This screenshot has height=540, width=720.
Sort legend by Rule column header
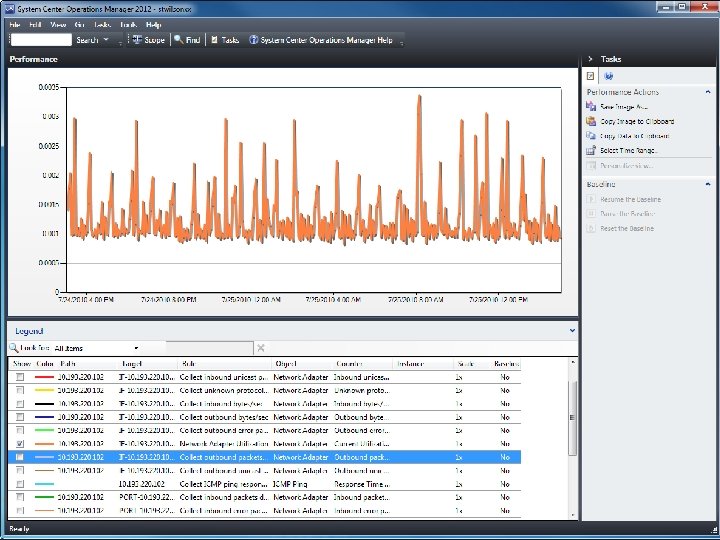coord(225,364)
